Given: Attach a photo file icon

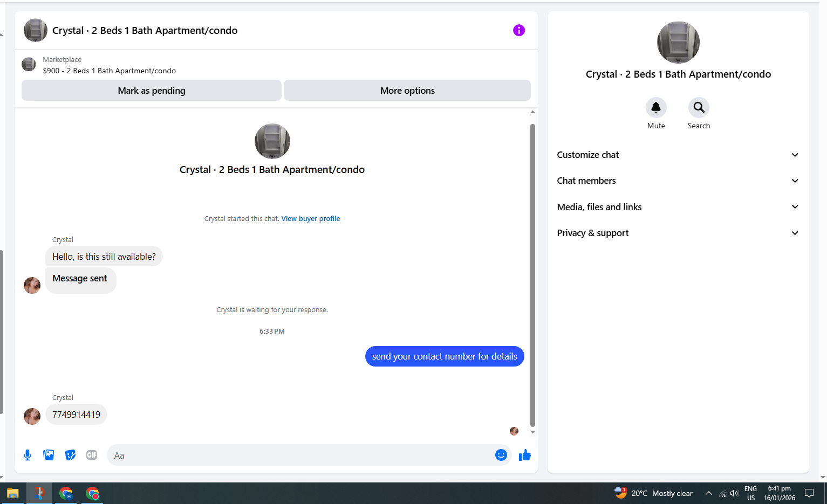Looking at the screenshot, I should click(49, 455).
